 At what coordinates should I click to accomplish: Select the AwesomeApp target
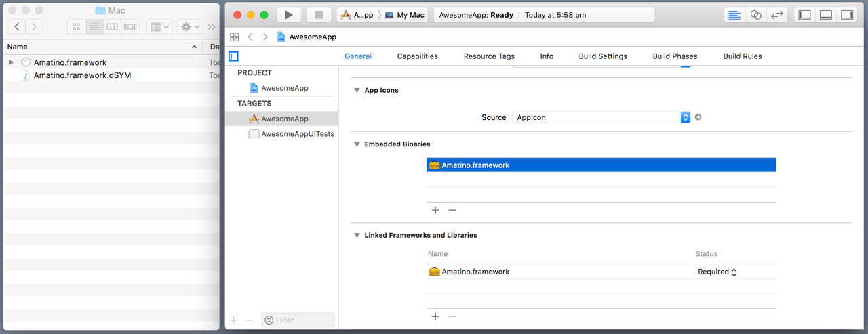click(x=281, y=119)
